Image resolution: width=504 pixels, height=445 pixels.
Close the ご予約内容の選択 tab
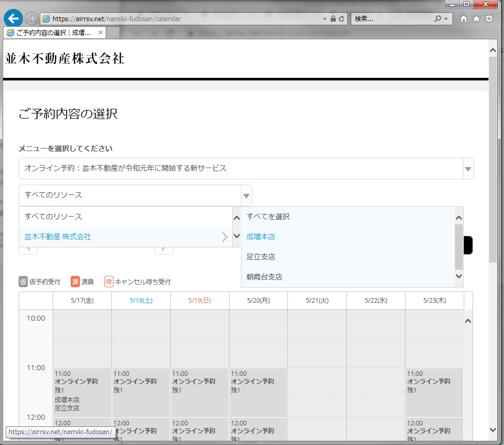click(101, 32)
